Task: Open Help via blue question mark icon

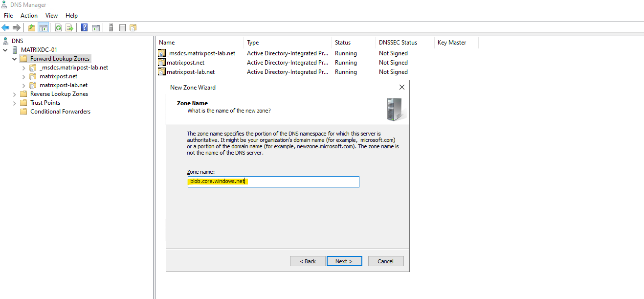Action: point(85,28)
